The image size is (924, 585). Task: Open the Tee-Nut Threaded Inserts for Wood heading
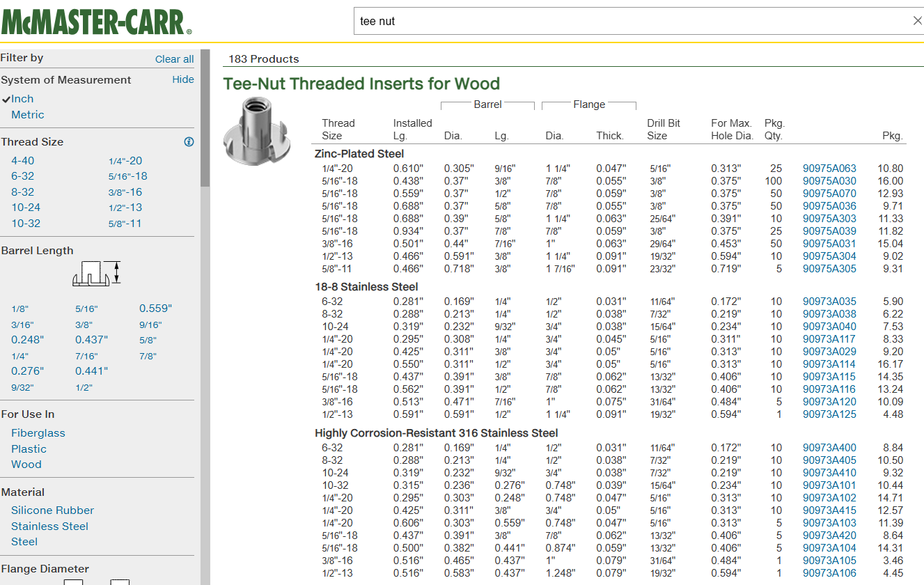pos(361,84)
